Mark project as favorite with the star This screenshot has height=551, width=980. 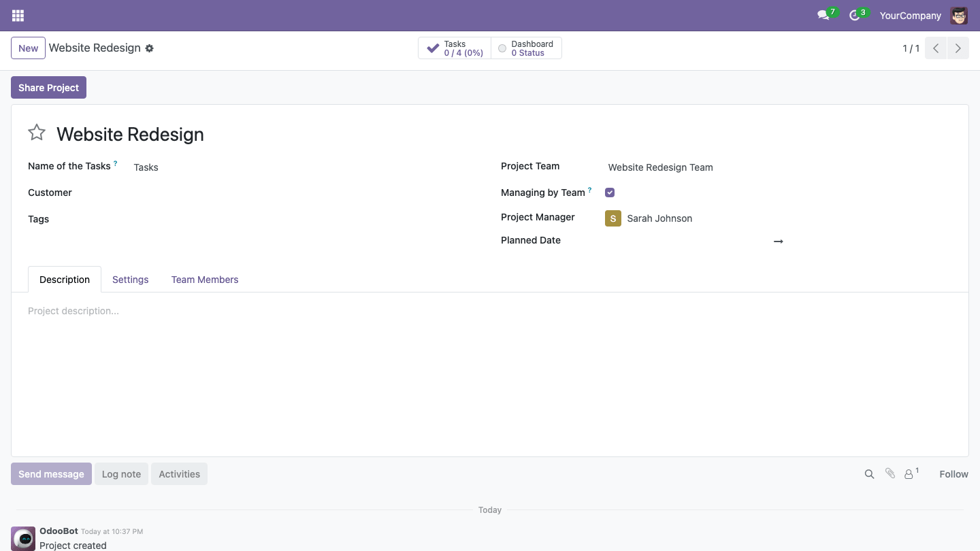37,133
